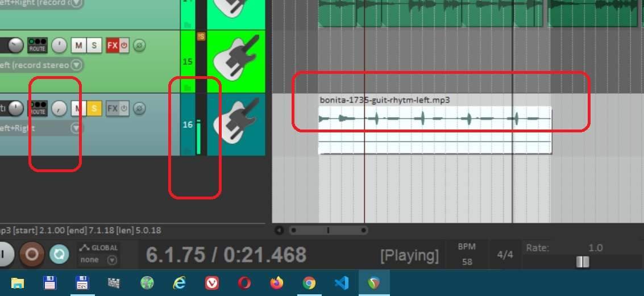Image resolution: width=644 pixels, height=296 pixels.
Task: Open File Explorer from the taskbar
Action: [x=17, y=283]
